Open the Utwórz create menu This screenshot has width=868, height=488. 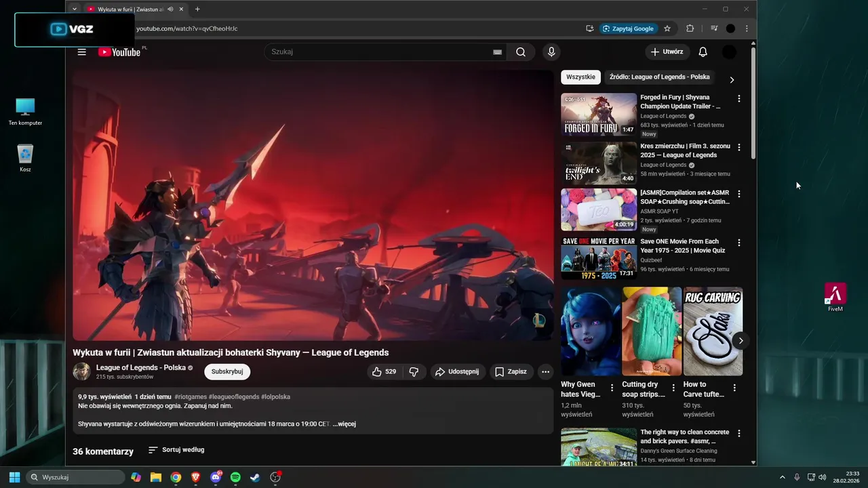coord(667,52)
